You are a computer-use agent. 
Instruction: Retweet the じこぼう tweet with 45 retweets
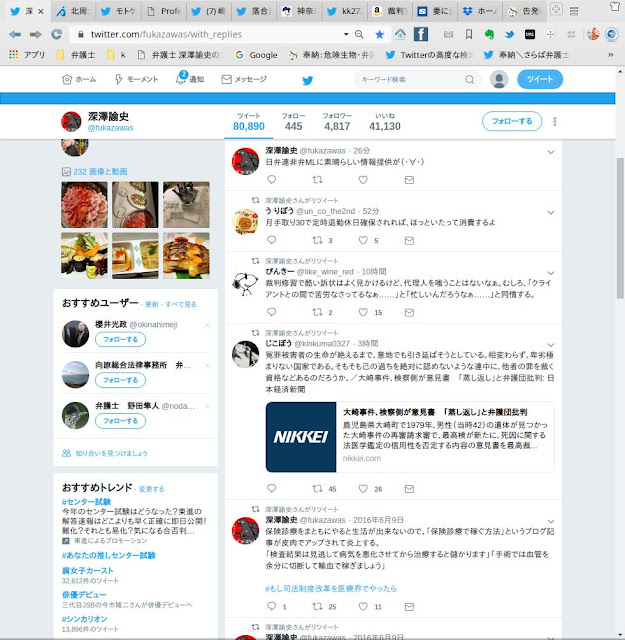tap(317, 489)
